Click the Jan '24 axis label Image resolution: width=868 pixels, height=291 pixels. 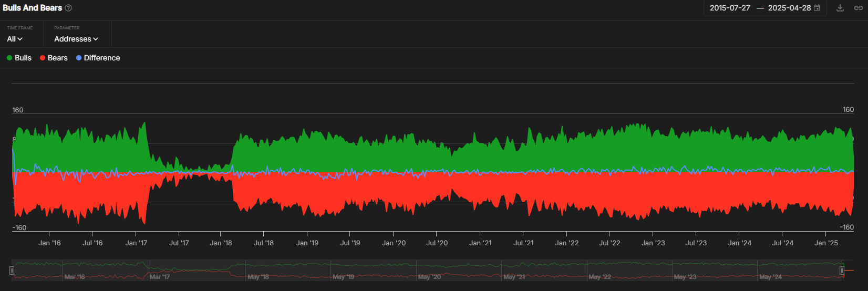[740, 243]
